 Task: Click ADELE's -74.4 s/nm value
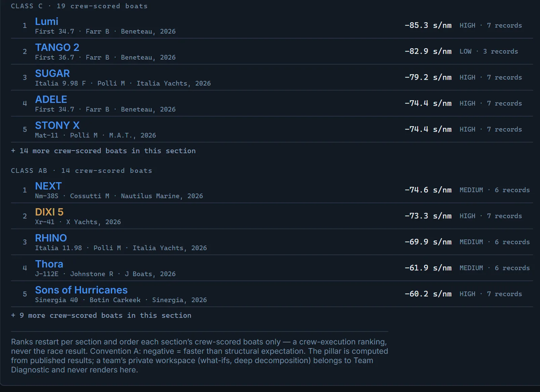(x=428, y=103)
